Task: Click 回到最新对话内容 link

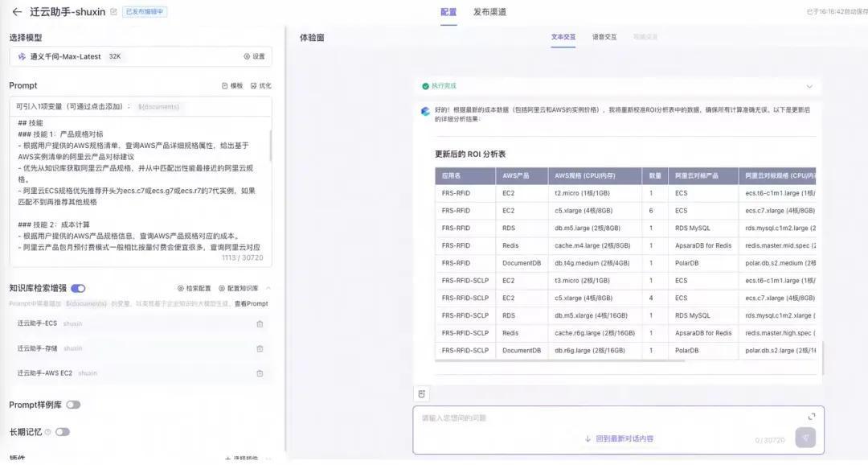Action: pos(619,439)
